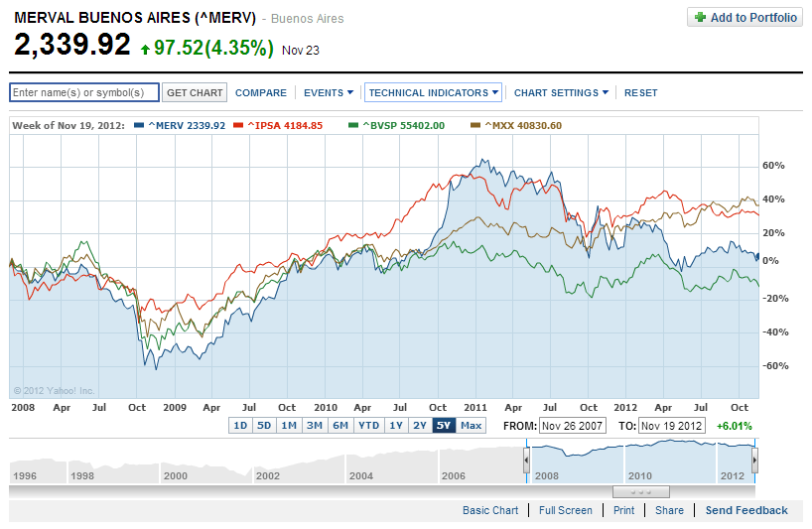Screen dimensions: 812x529
Task: Select the 5Y range tab
Action: click(444, 426)
